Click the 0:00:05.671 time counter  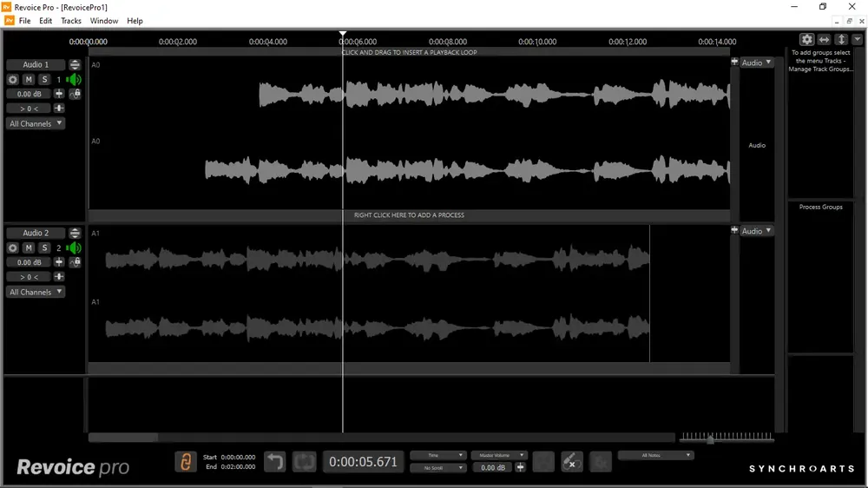pyautogui.click(x=363, y=462)
